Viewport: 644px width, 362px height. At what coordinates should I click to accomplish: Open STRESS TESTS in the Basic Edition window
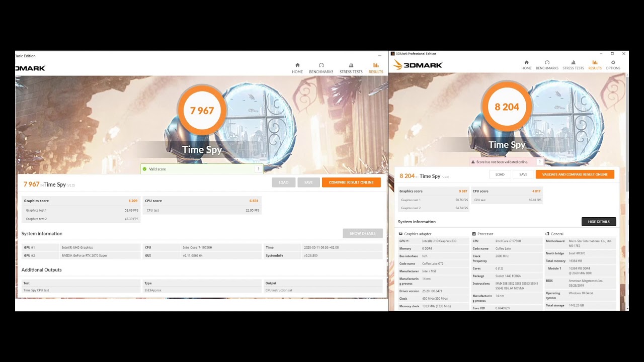pyautogui.click(x=351, y=68)
